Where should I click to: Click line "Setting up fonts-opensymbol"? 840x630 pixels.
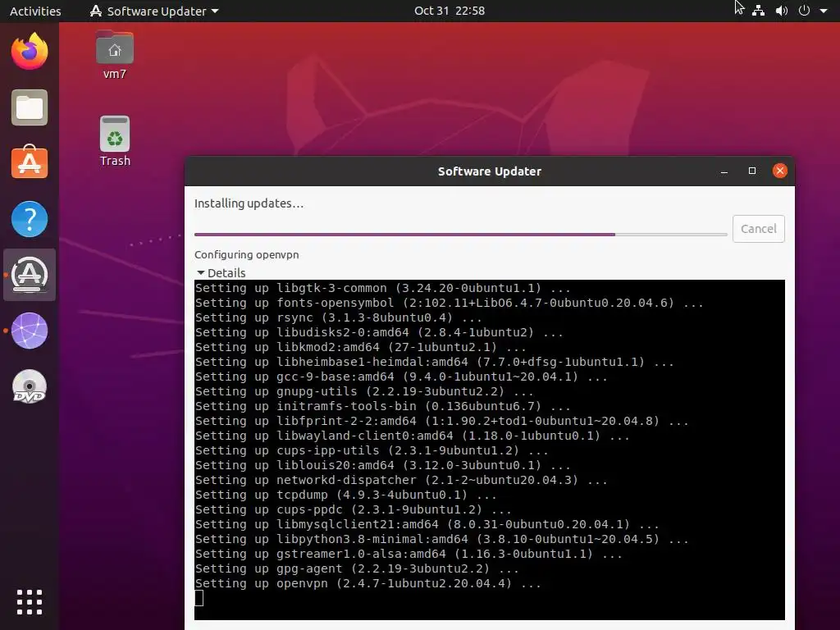(x=449, y=303)
